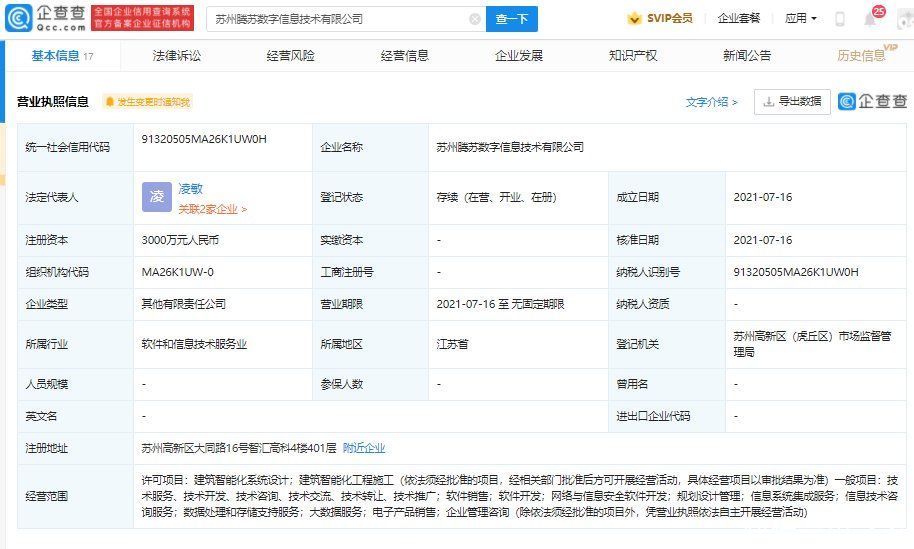Click the 法定代表人 label cell

[x=75, y=198]
